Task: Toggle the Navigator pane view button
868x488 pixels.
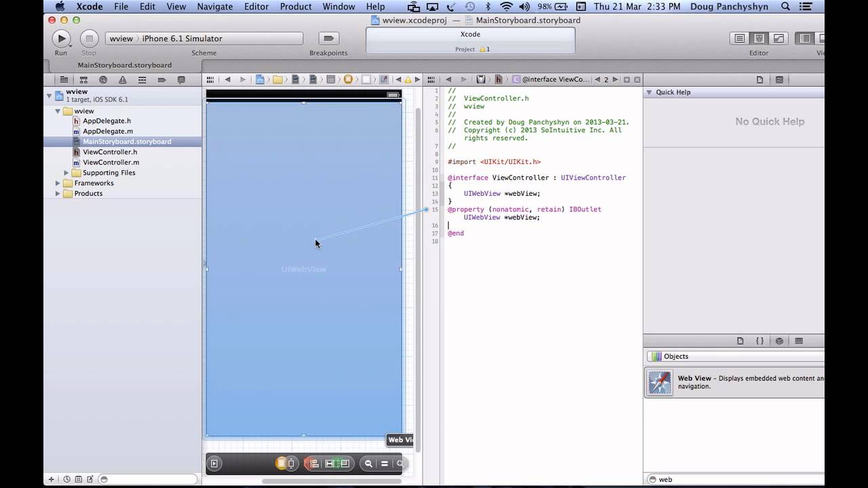Action: 805,39
